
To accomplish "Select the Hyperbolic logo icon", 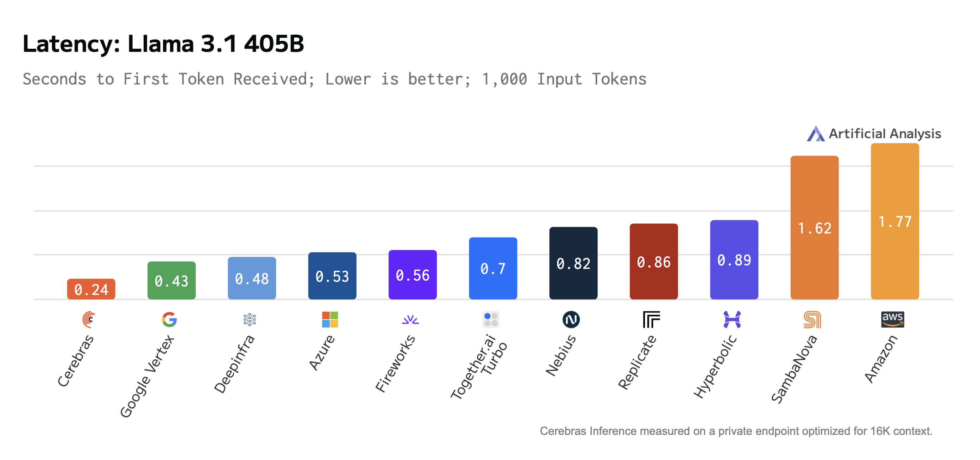I will [x=732, y=319].
